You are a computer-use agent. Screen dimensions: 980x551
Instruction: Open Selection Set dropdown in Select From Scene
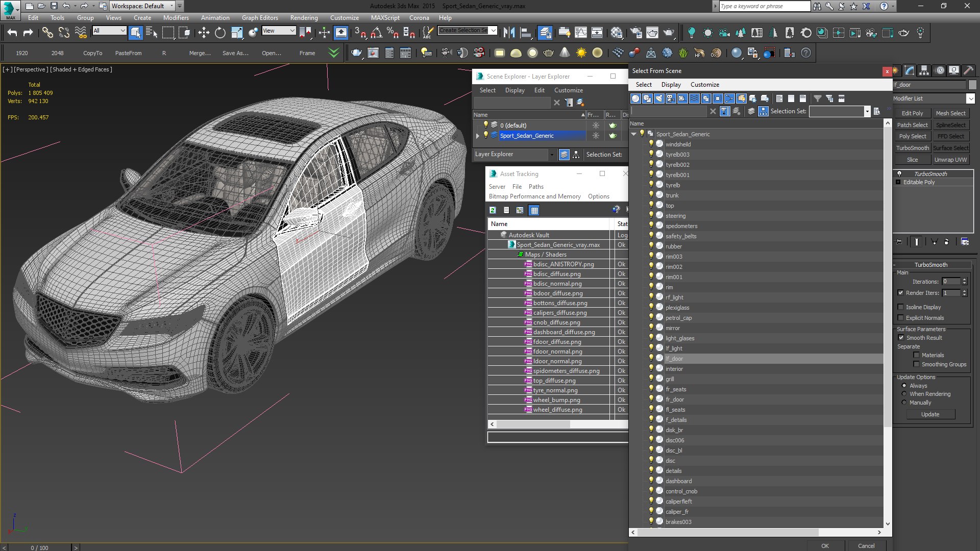pos(867,112)
